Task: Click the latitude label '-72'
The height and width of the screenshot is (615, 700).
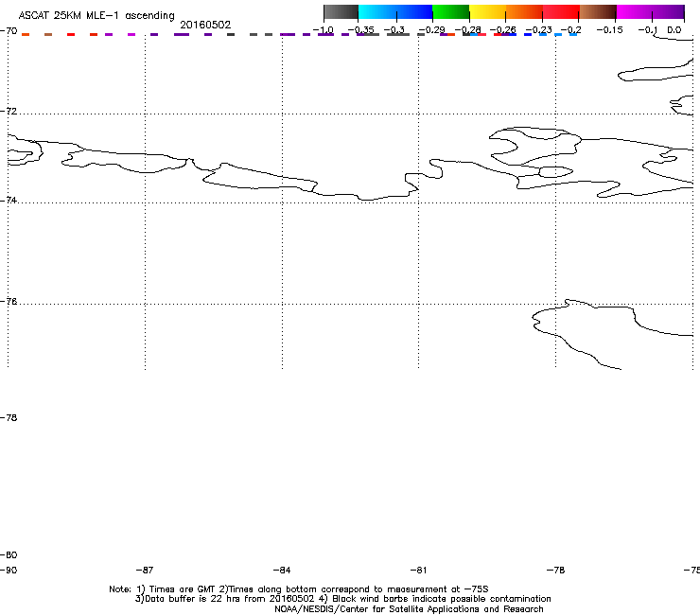Action: click(x=9, y=111)
